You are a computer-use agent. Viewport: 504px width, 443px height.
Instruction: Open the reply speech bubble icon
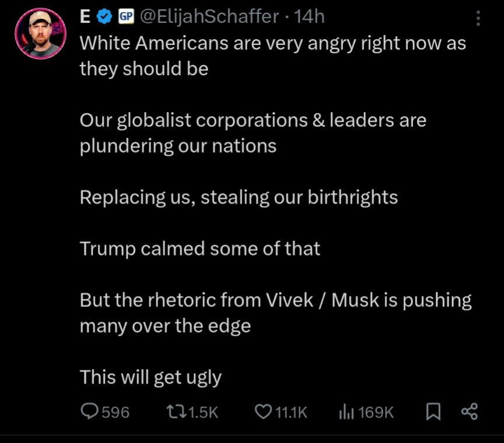click(89, 412)
